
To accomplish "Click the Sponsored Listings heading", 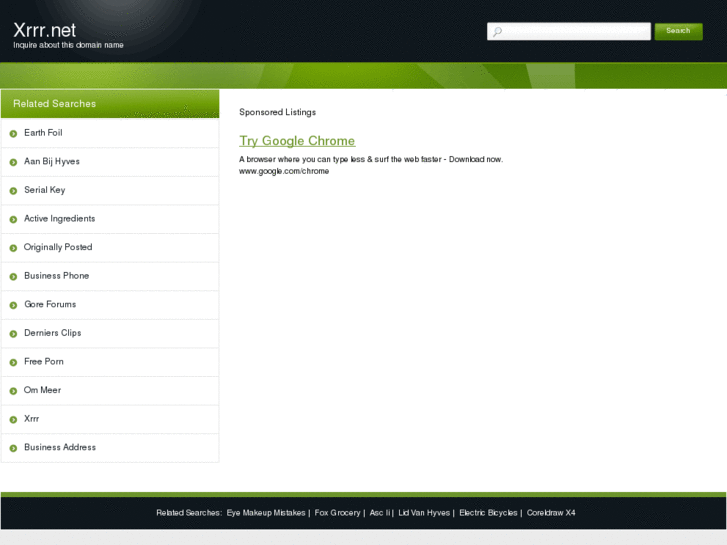I will pos(277,112).
